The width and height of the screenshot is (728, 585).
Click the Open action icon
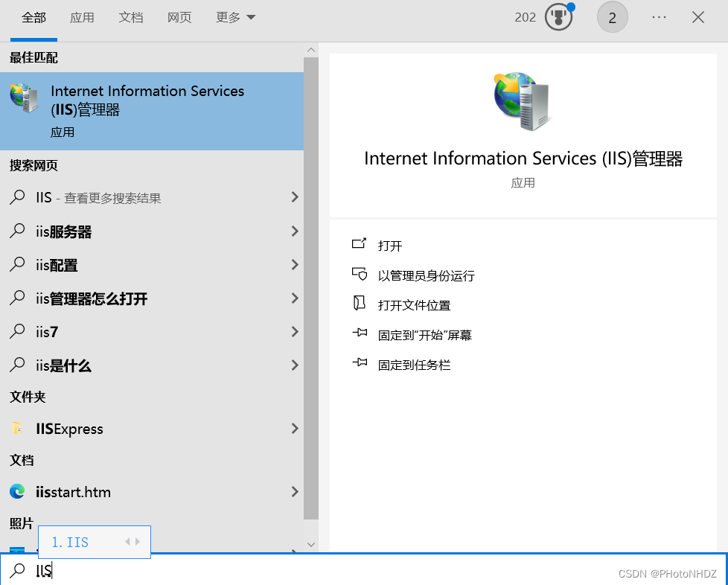[359, 244]
